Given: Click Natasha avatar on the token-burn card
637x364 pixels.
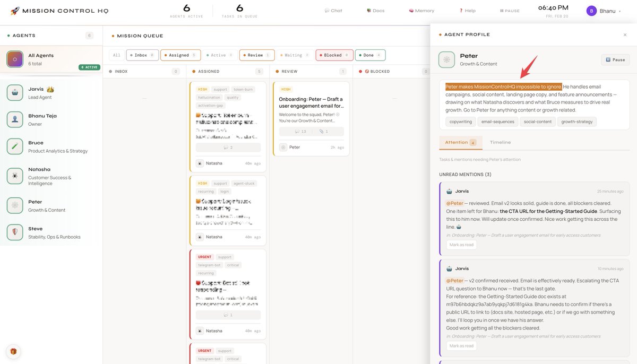Looking at the screenshot, I should tap(200, 163).
